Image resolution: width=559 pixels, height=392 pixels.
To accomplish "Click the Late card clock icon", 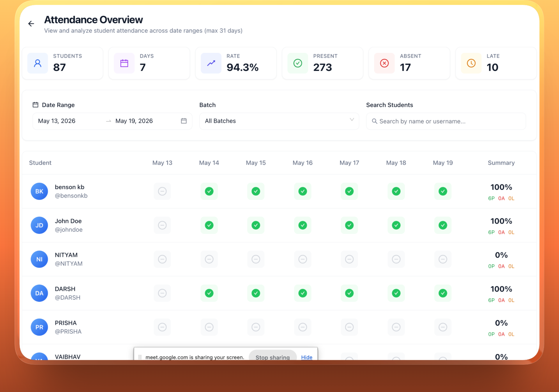I will tap(471, 63).
